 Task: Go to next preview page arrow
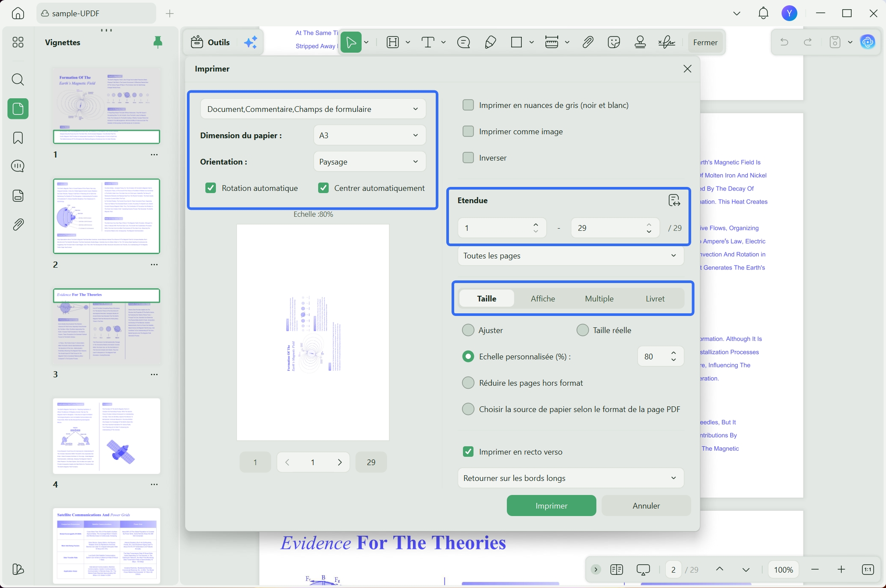340,462
